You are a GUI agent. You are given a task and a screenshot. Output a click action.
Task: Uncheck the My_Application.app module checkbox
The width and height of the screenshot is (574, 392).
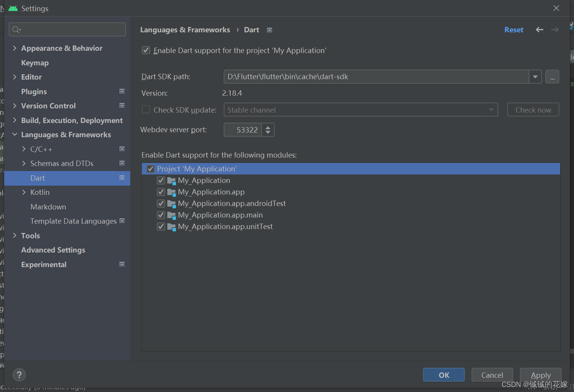tap(161, 192)
